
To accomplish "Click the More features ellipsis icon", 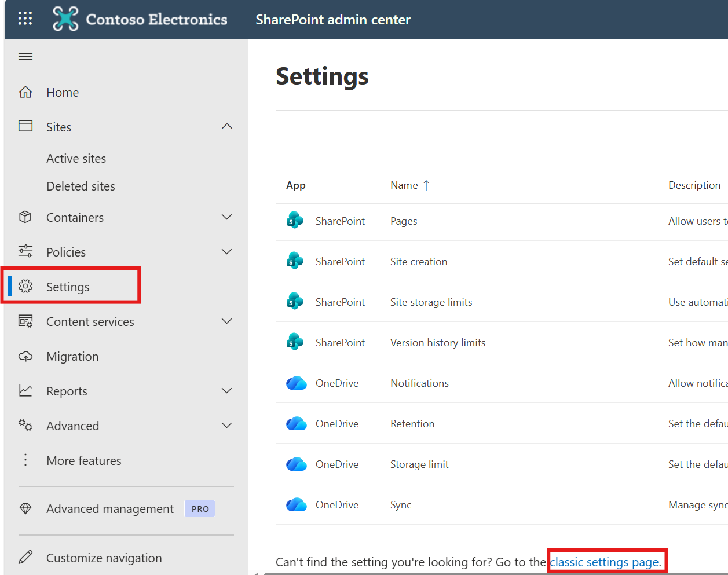I will pos(25,460).
